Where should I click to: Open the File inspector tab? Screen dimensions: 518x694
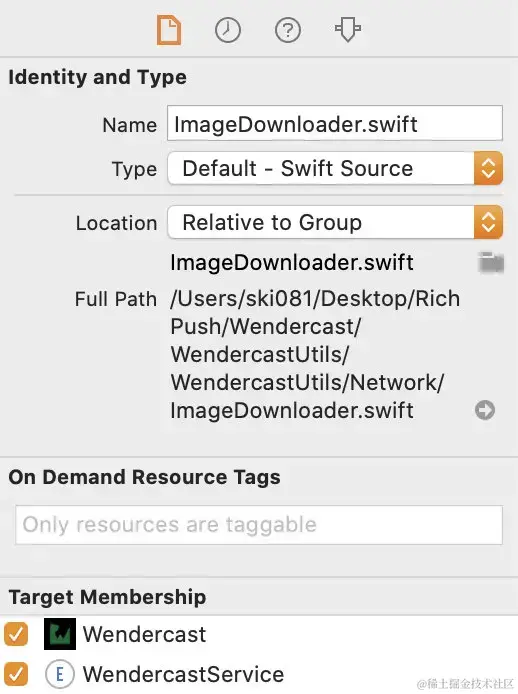(x=169, y=30)
